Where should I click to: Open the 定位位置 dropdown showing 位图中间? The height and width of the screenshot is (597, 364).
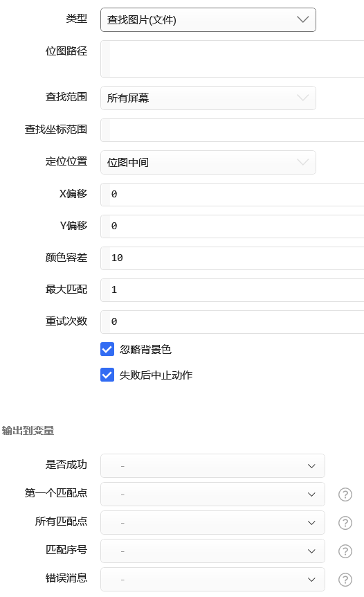click(x=208, y=163)
